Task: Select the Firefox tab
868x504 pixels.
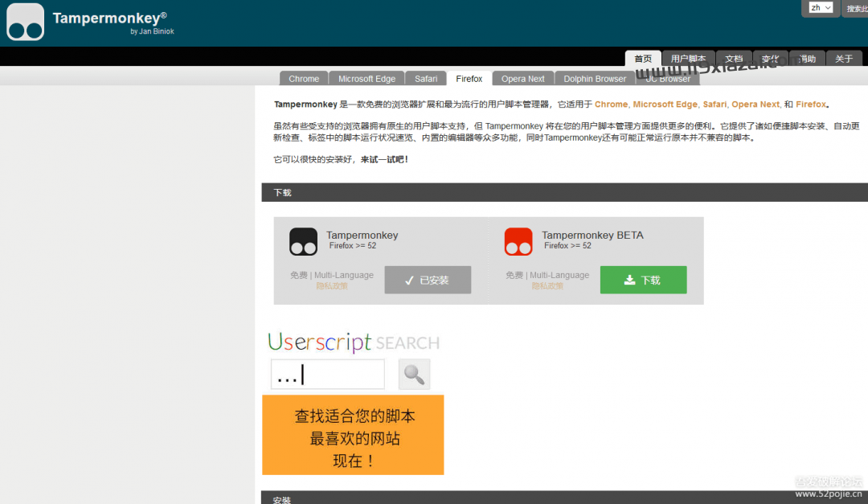Action: click(x=469, y=79)
